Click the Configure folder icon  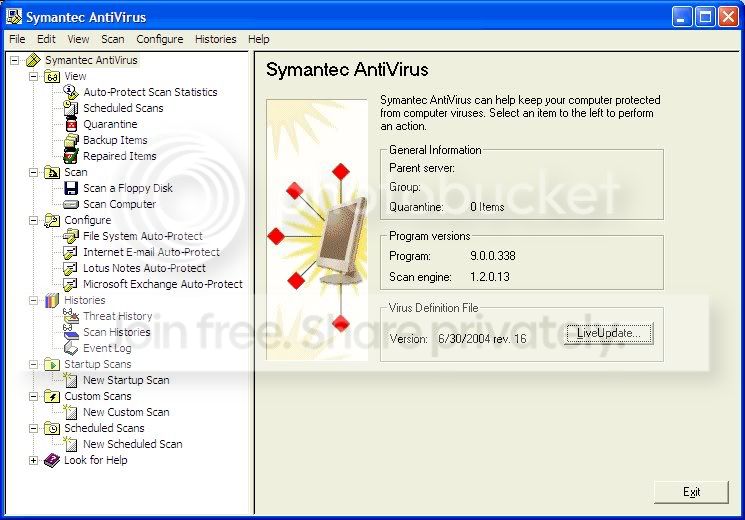tap(52, 220)
